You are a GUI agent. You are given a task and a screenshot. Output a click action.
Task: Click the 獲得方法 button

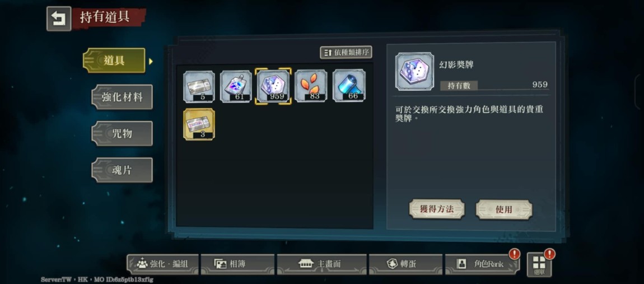tap(437, 209)
